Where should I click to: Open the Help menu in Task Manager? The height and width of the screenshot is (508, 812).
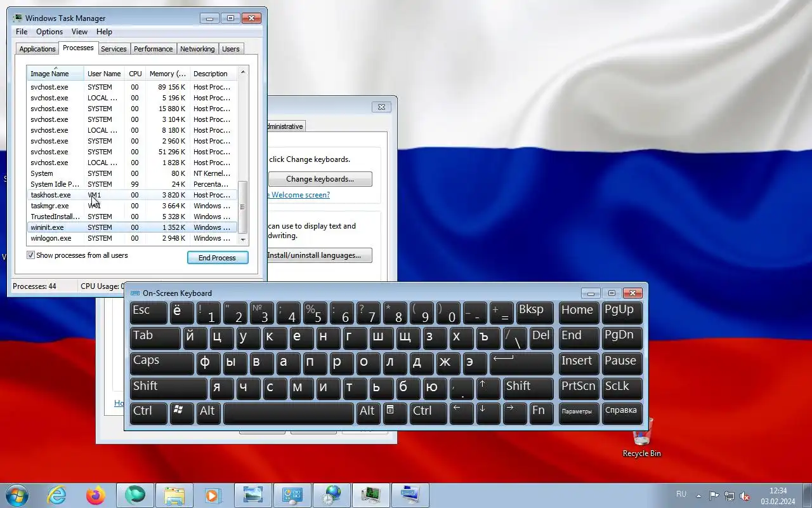pyautogui.click(x=104, y=32)
